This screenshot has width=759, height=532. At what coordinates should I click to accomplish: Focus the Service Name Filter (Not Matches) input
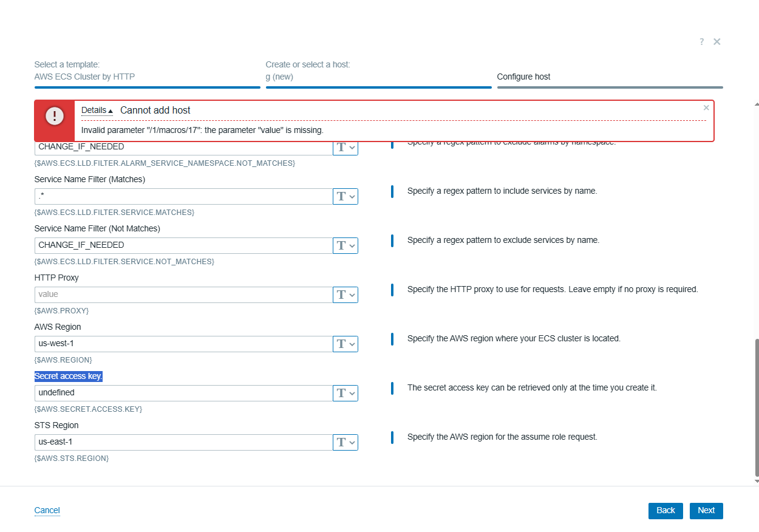click(x=184, y=245)
